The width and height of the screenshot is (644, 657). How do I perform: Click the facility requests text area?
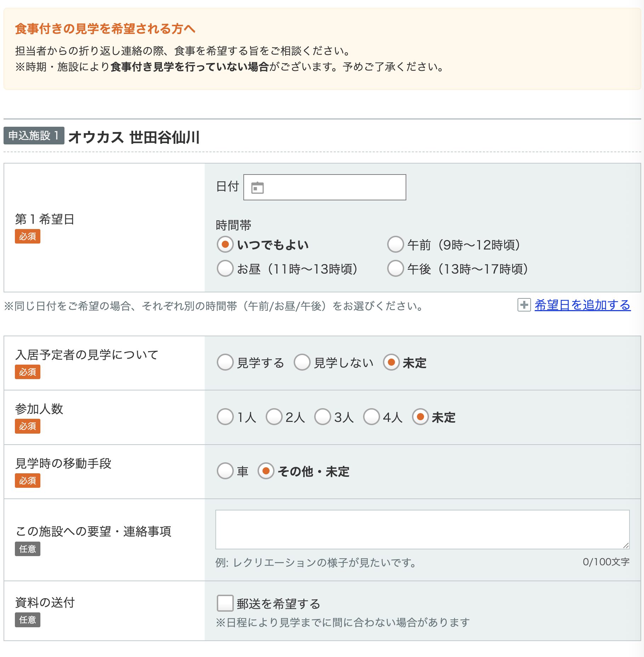click(x=422, y=529)
